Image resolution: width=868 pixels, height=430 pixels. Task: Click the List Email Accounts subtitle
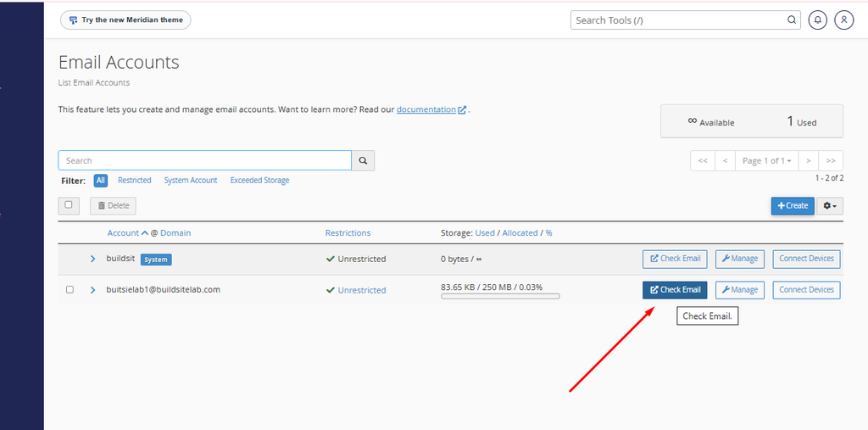(94, 82)
